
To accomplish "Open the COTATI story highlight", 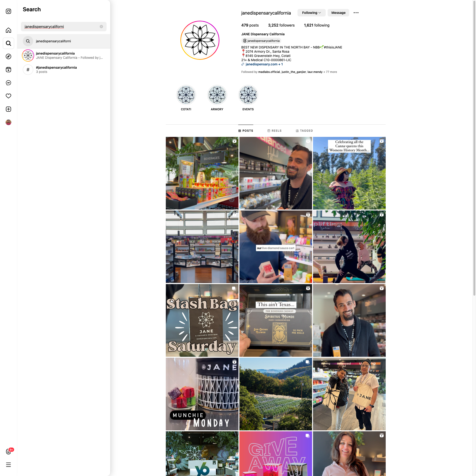I will point(186,98).
